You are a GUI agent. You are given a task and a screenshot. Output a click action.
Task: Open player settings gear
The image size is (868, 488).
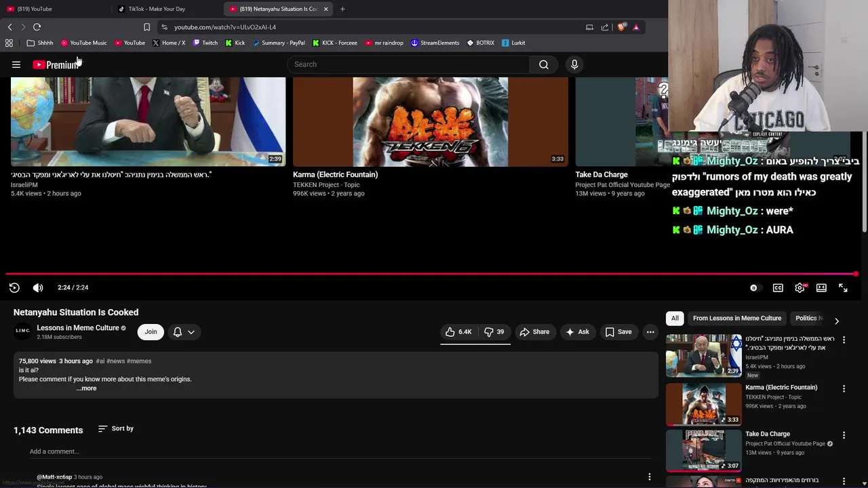tap(800, 288)
